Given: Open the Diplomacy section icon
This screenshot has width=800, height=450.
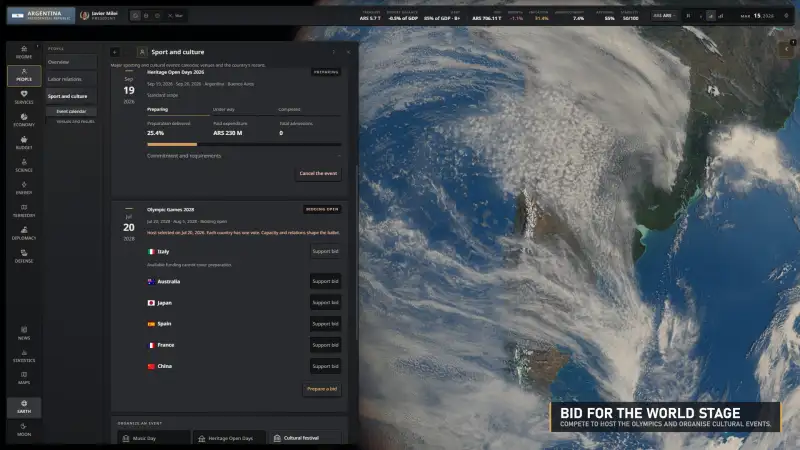Looking at the screenshot, I should point(24,233).
